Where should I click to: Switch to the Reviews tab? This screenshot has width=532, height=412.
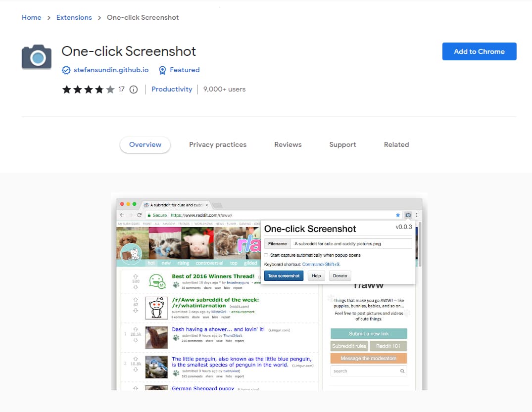click(288, 144)
